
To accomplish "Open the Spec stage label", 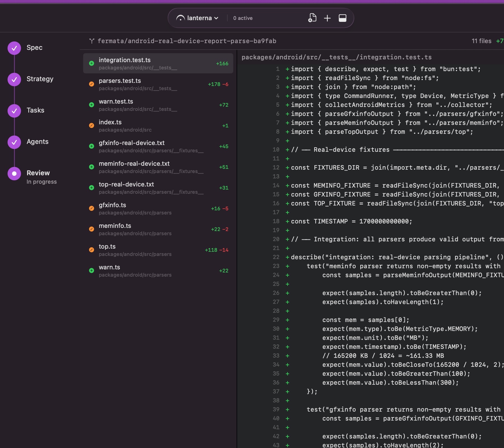I will point(34,48).
